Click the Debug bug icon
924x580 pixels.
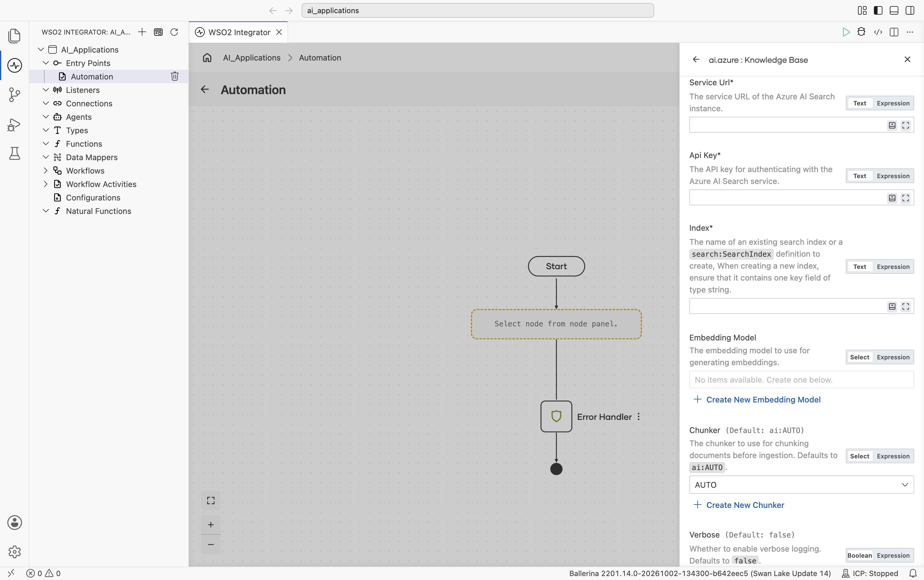[861, 32]
